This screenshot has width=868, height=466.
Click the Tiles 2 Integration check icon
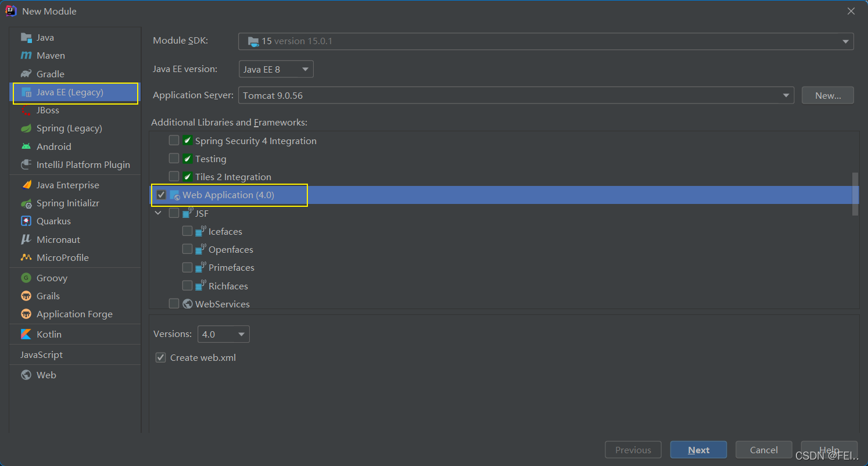pyautogui.click(x=188, y=177)
